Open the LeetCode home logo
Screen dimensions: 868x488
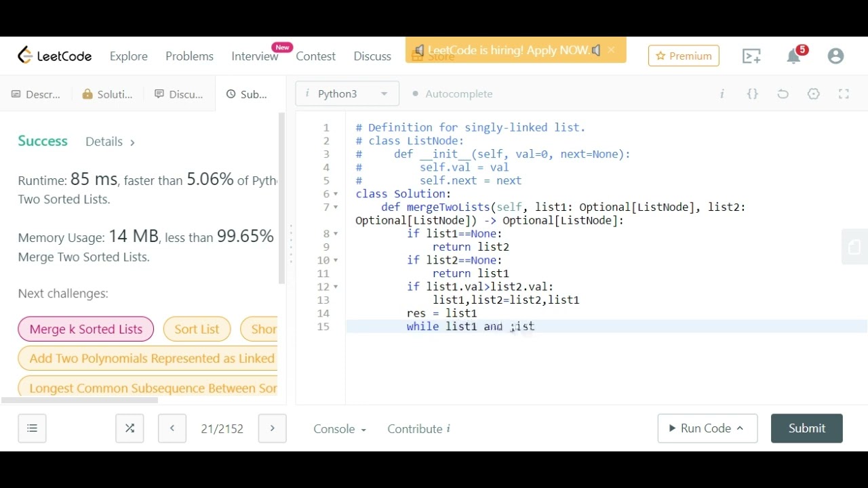click(x=55, y=56)
